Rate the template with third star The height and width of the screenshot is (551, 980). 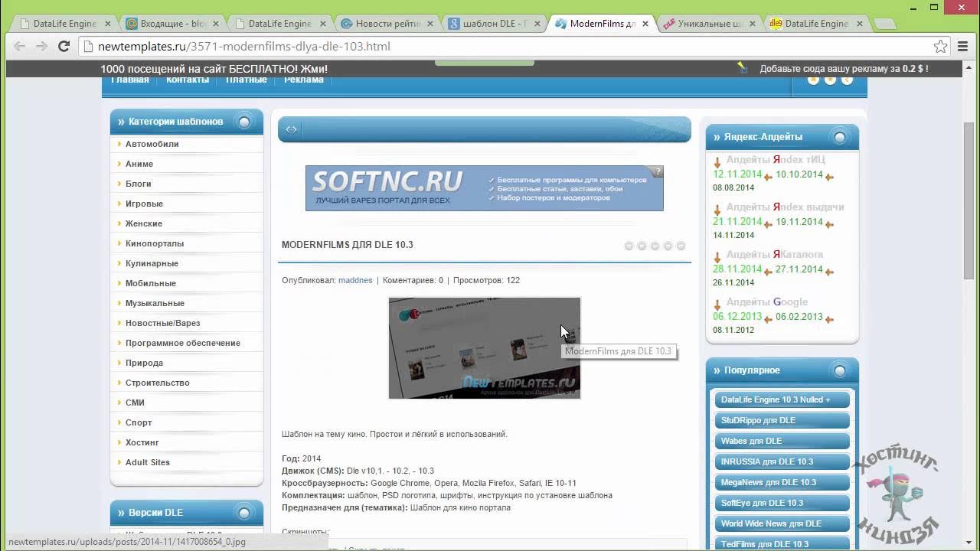[x=655, y=246]
